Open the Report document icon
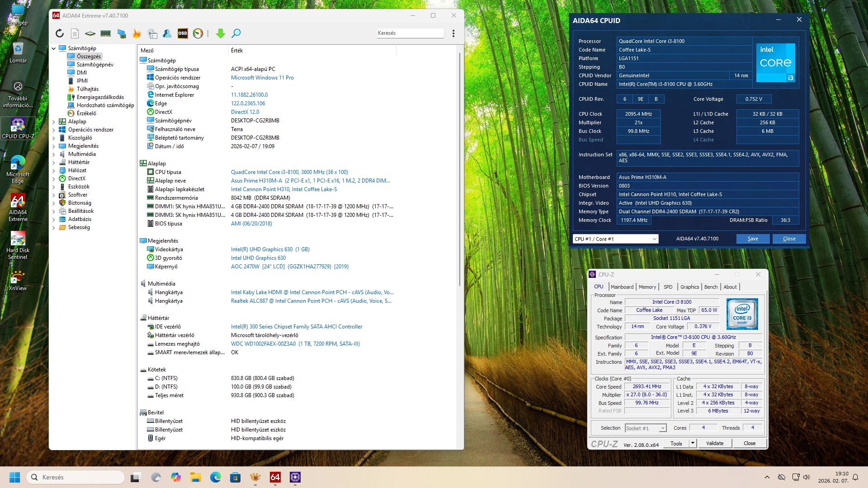 (x=75, y=33)
